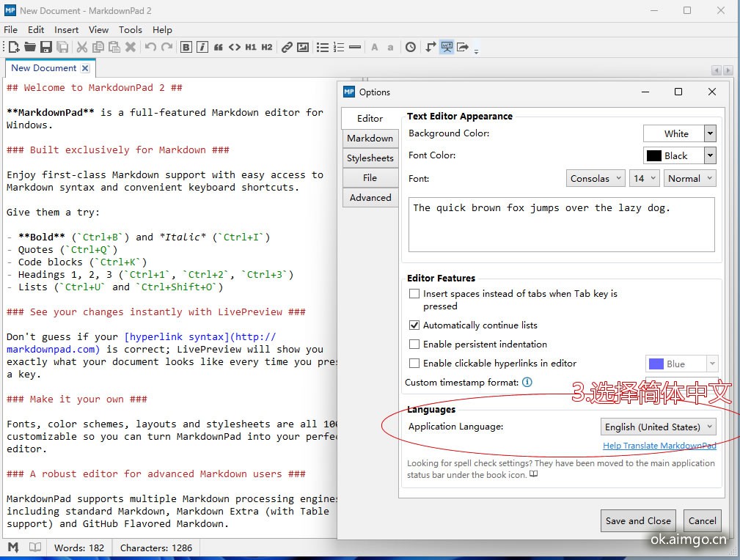Click Save and Close button
Screen dimensions: 740x560
638,521
